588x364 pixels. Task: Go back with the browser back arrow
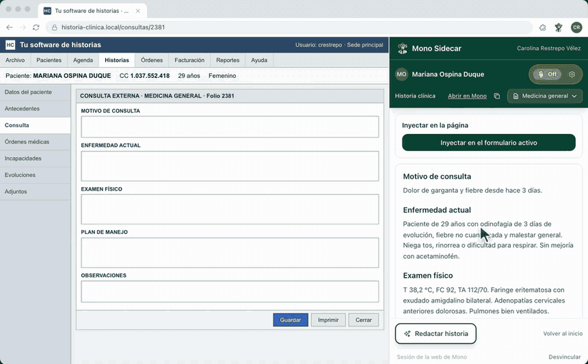[10, 27]
